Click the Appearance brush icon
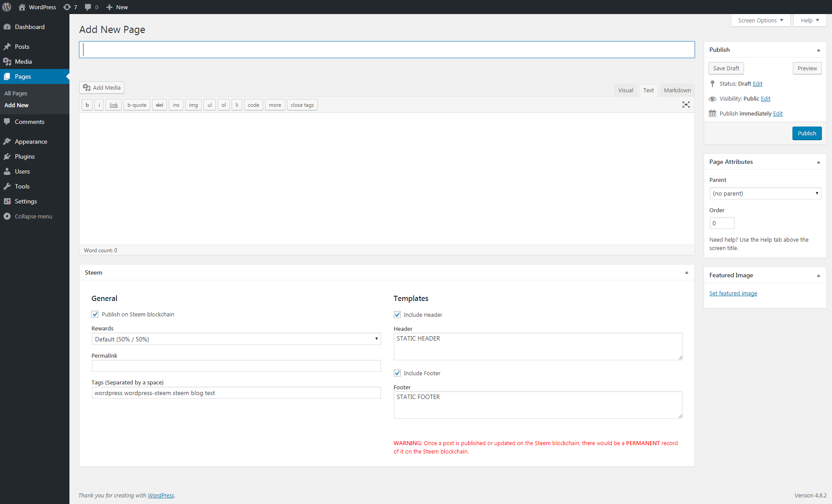 [7, 141]
